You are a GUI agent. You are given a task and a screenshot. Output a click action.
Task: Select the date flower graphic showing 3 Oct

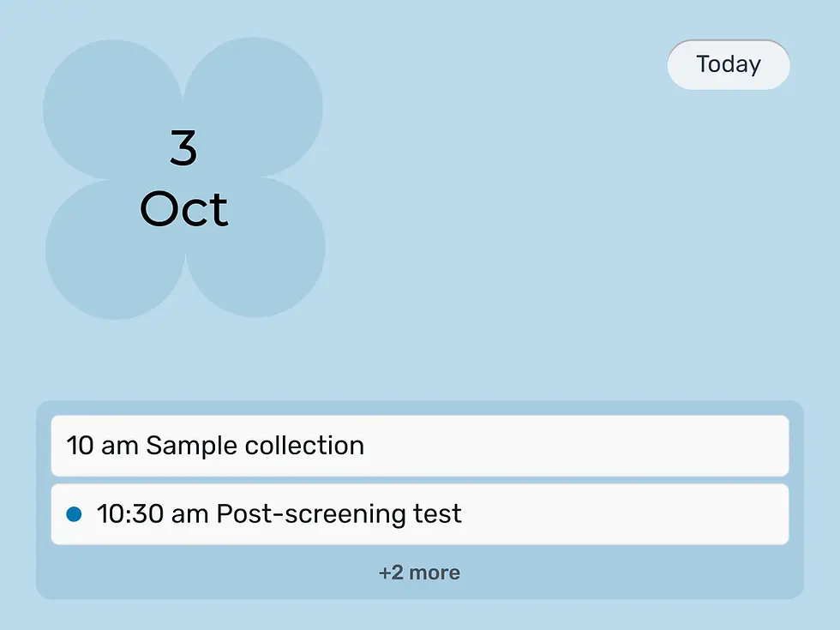tap(183, 177)
